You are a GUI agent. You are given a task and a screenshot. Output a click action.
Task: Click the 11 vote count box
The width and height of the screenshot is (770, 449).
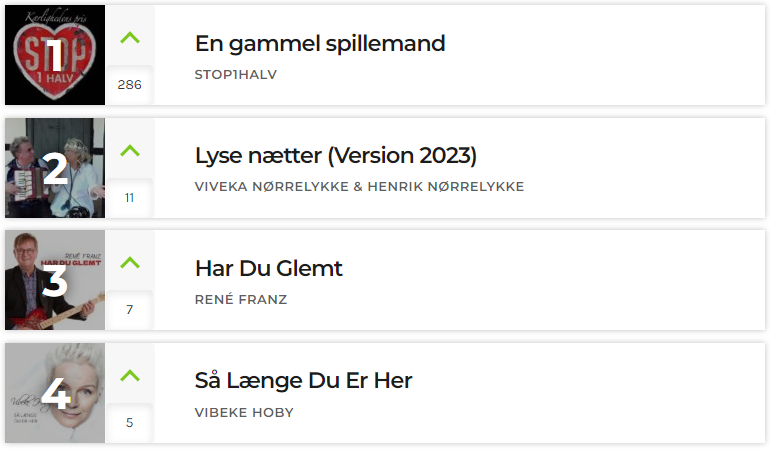[x=130, y=197]
